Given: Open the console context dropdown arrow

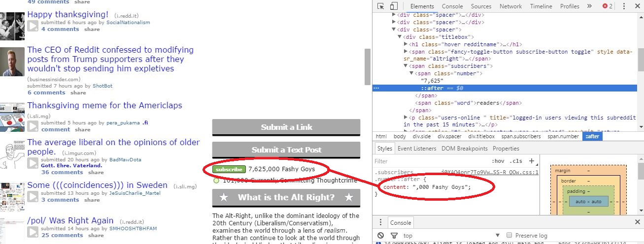Looking at the screenshot, I should click(x=498, y=236).
